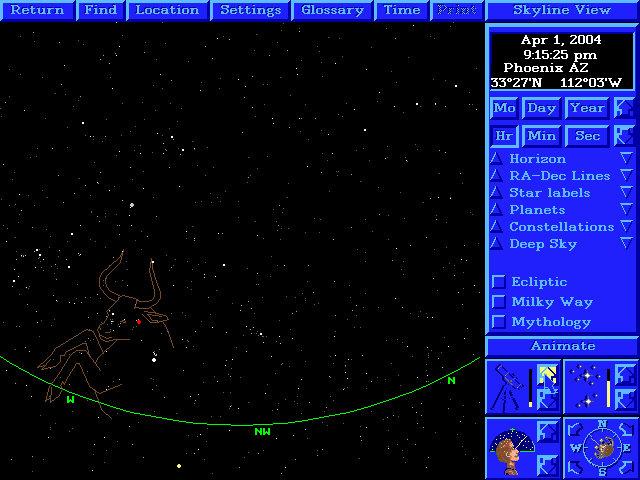Advance date/time with the up arrow
640x480 pixels.
[x=624, y=108]
